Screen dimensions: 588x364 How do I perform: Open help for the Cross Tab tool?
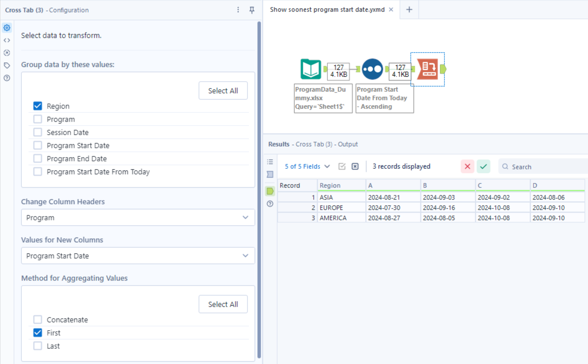pyautogui.click(x=7, y=78)
